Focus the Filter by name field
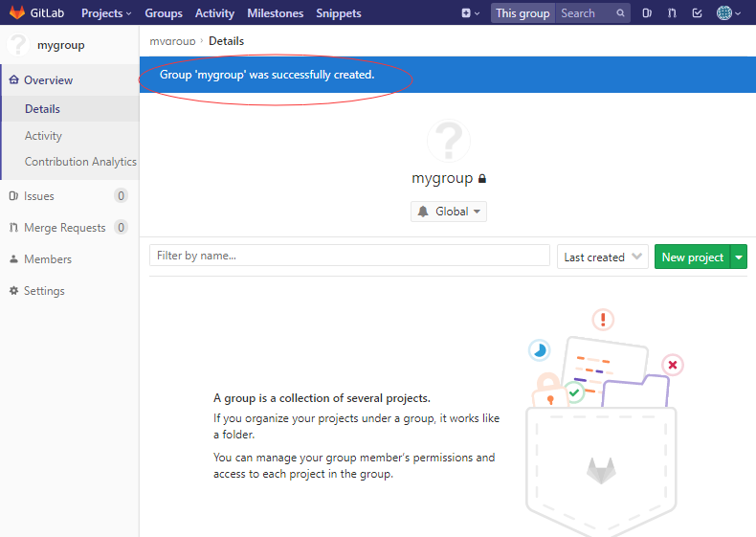 click(349, 256)
